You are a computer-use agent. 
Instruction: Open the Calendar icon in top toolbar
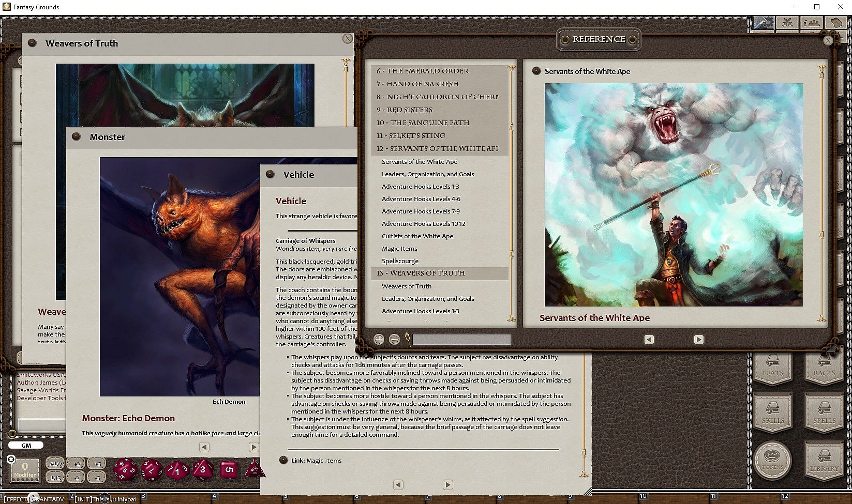click(x=836, y=23)
